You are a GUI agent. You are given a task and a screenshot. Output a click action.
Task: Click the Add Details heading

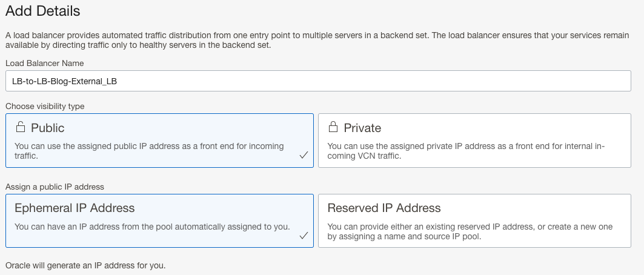[42, 11]
